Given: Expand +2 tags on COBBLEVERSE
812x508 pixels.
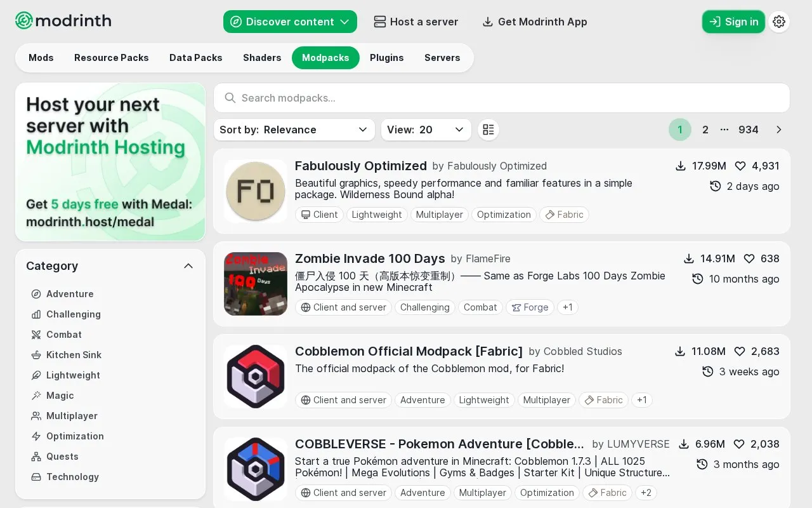Looking at the screenshot, I should click(646, 493).
